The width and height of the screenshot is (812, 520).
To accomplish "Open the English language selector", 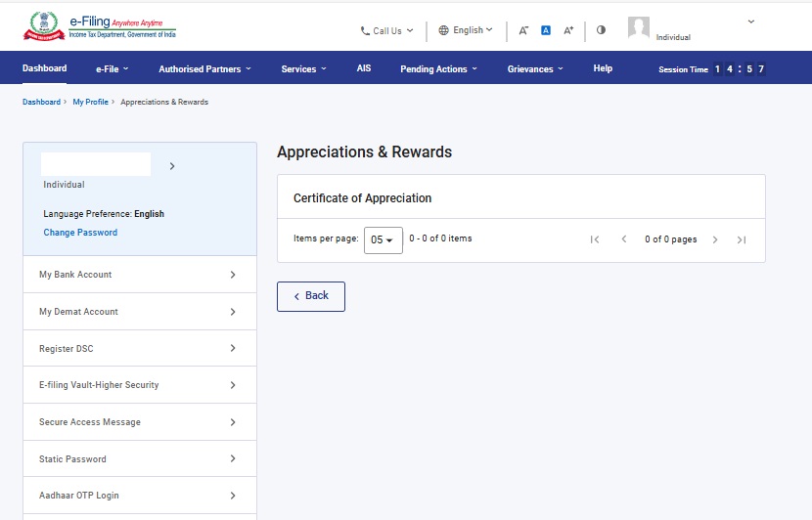I will (x=466, y=30).
